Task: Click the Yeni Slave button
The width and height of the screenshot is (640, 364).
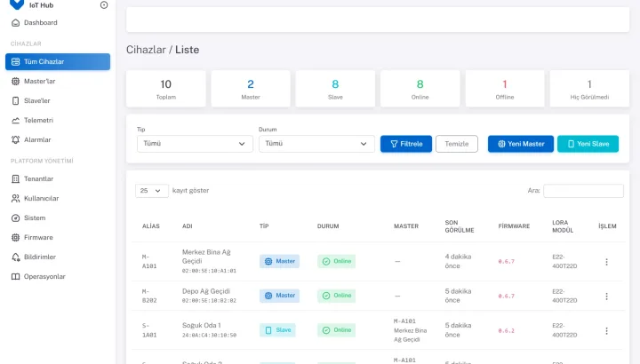Action: tap(588, 144)
